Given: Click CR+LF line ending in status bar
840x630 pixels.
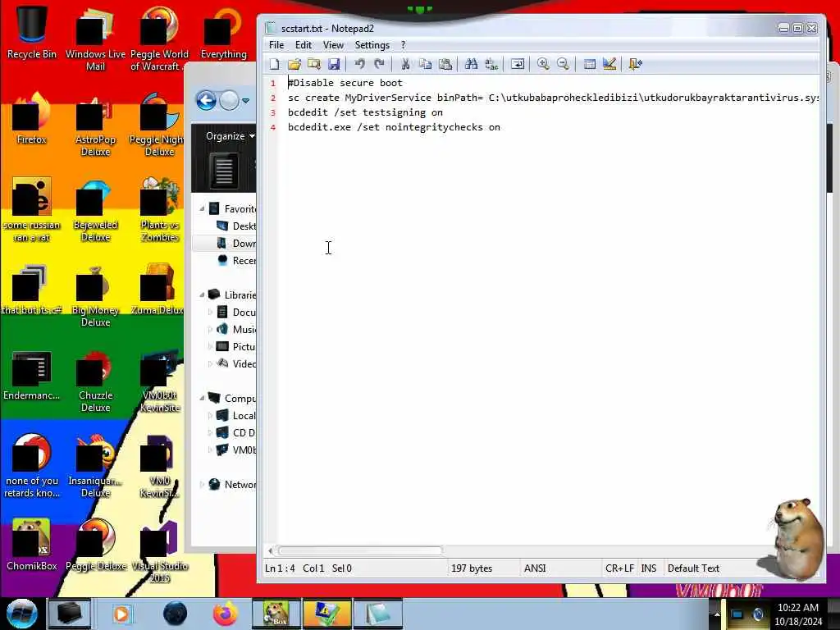Looking at the screenshot, I should pos(619,568).
